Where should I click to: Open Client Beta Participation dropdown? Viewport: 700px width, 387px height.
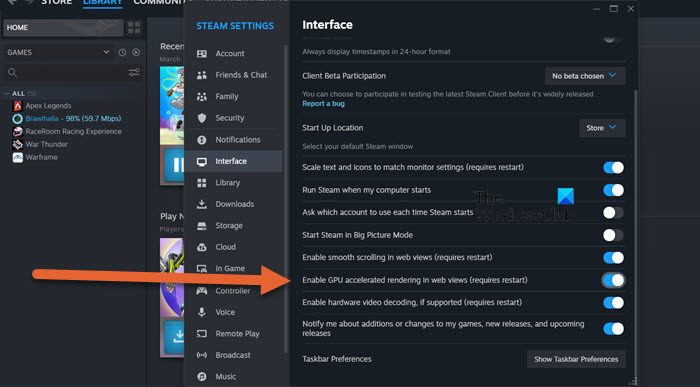pyautogui.click(x=585, y=76)
